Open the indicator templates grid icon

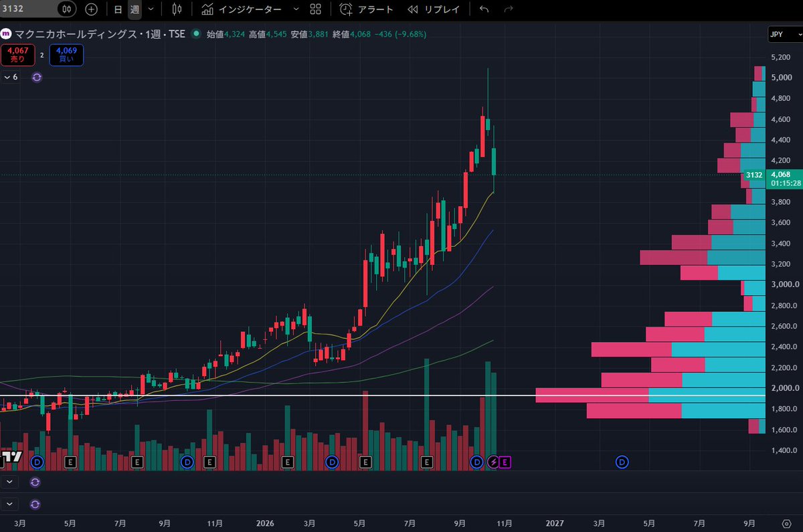[316, 9]
